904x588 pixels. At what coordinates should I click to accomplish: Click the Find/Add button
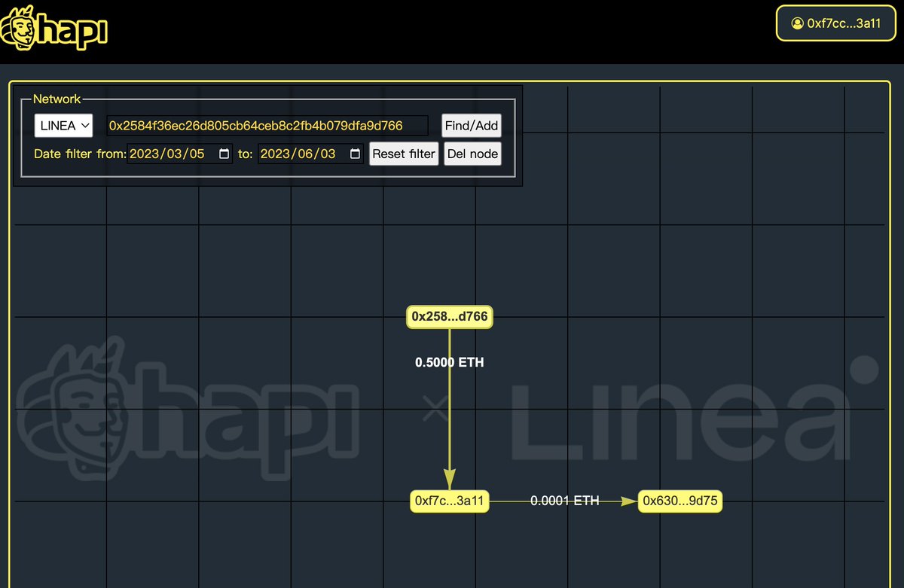(x=472, y=126)
